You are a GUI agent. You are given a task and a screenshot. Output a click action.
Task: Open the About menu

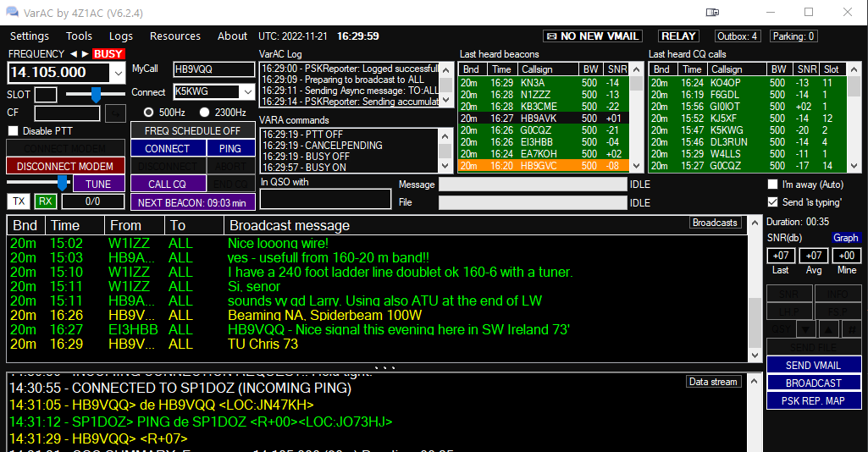point(232,36)
